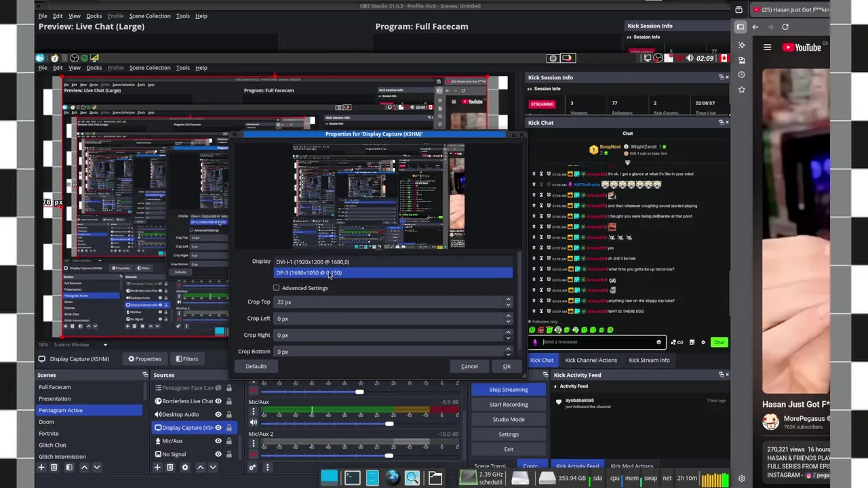The height and width of the screenshot is (488, 868).
Task: Click the Start Recording button
Action: (509, 405)
